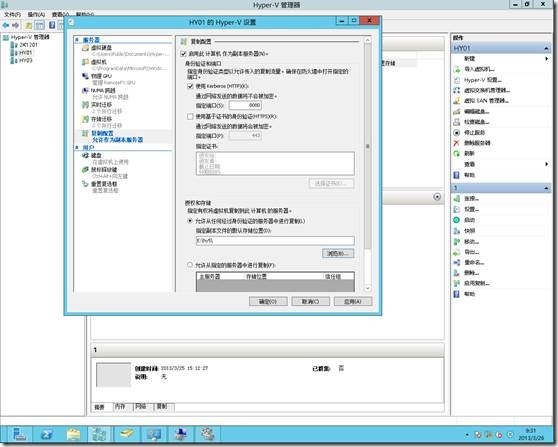Image resolution: width=558 pixels, height=447 pixels.
Task: Open 虚拟 SAN 管理器 action
Action: [x=486, y=101]
